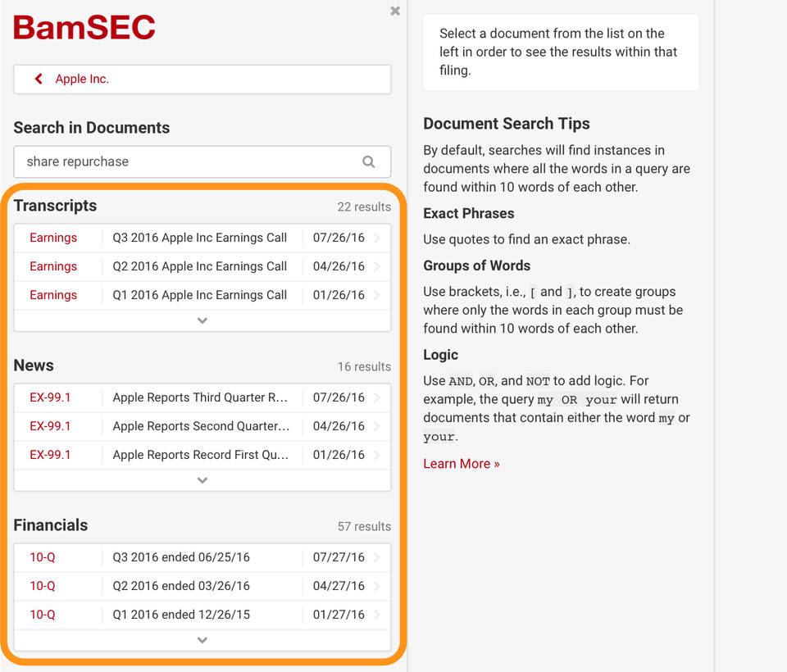Screen dimensions: 787x672
Task: Click the chevron on the first EX-99.1 news row
Action: [x=380, y=397]
